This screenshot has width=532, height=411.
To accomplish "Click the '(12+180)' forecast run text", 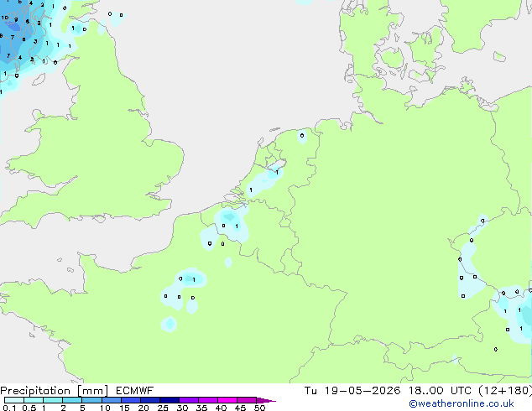I will pyautogui.click(x=505, y=391).
